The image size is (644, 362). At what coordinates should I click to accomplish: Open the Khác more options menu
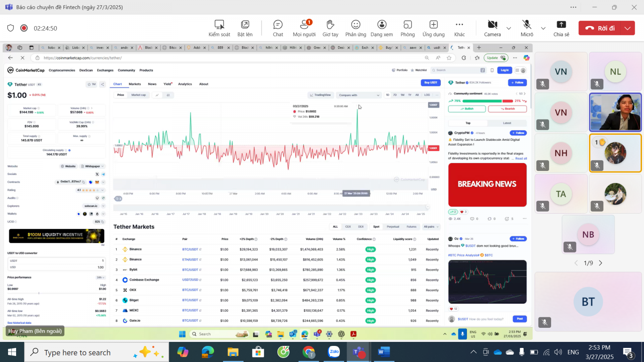[x=459, y=28]
